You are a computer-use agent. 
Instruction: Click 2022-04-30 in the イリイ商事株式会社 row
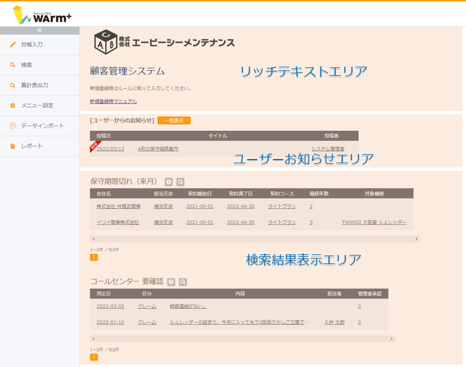[241, 222]
